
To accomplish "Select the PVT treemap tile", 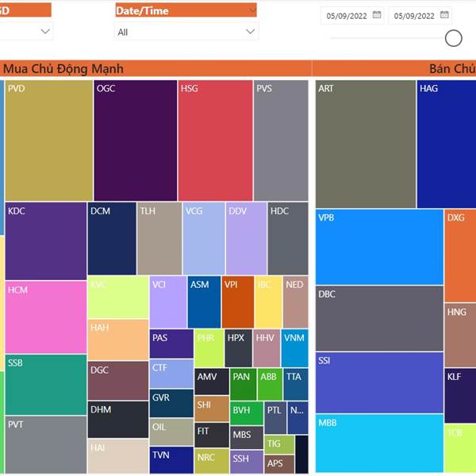I will 46,444.
